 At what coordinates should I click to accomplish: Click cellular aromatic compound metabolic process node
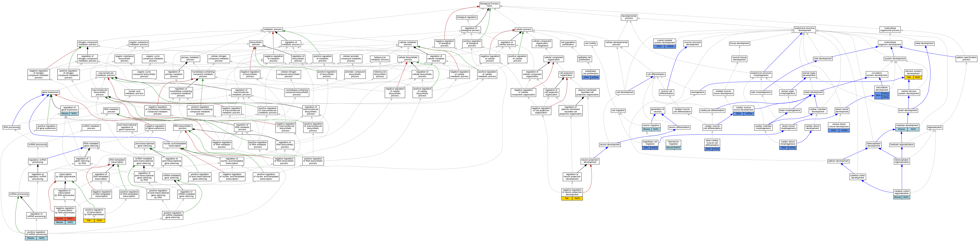coord(351,59)
